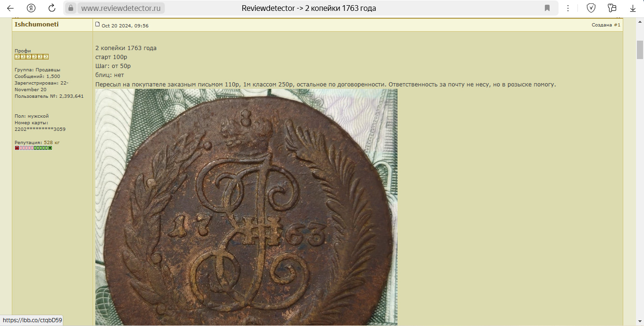Click the 'Профи' rank label
Viewport: 644px width, 326px height.
[23, 51]
